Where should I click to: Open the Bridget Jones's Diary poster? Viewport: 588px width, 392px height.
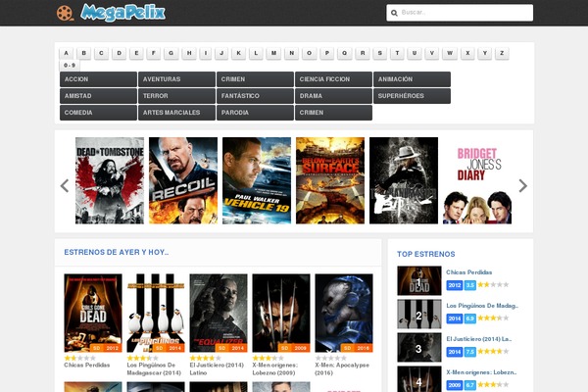(x=477, y=180)
